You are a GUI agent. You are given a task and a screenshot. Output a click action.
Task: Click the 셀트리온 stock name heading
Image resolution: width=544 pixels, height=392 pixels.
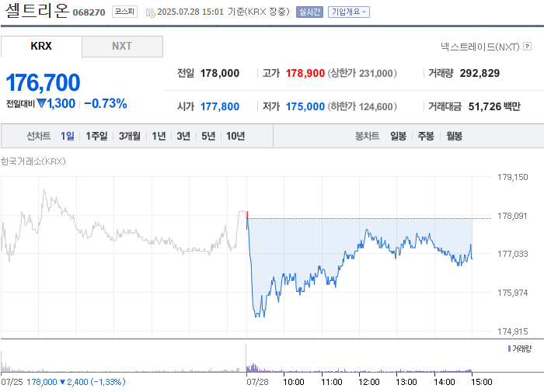point(37,10)
